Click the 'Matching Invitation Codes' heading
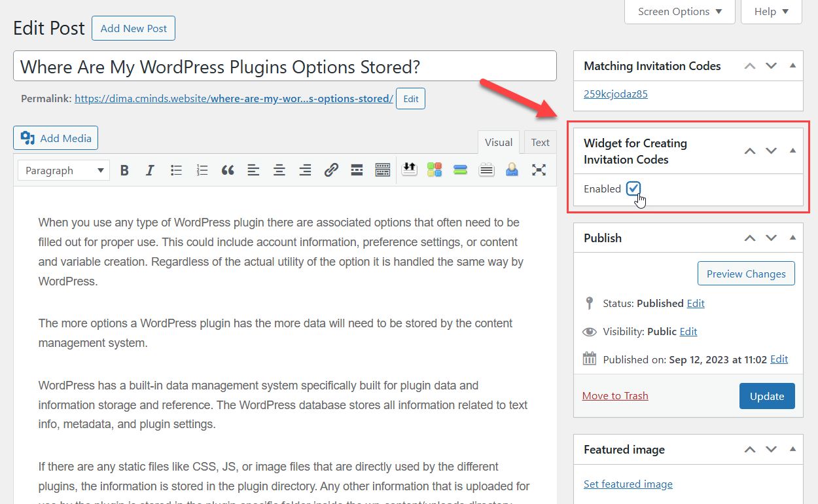 pos(652,66)
